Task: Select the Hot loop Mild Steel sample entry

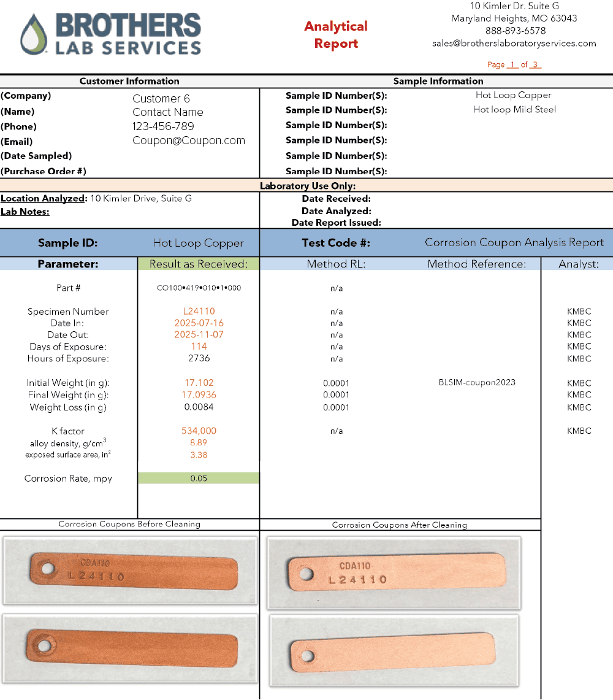Action: coord(514,109)
